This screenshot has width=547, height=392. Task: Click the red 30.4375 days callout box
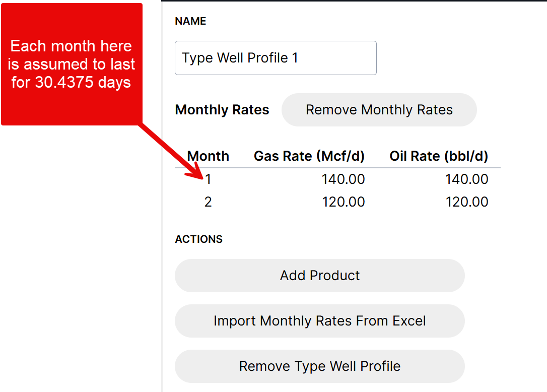point(72,64)
